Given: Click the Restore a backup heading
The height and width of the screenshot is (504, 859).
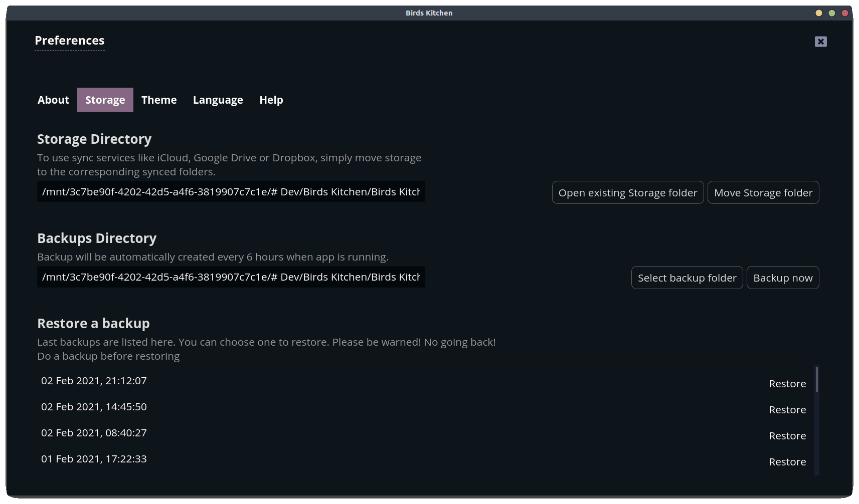Looking at the screenshot, I should click(x=93, y=323).
